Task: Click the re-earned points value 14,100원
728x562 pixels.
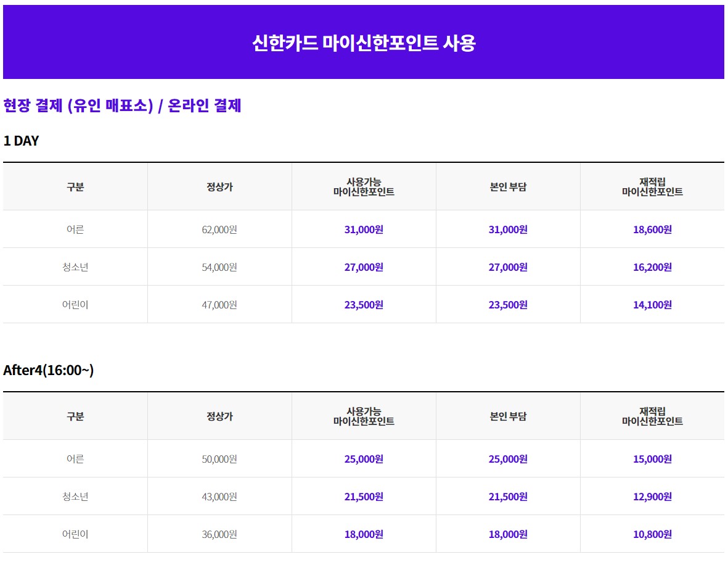Action: click(x=652, y=305)
